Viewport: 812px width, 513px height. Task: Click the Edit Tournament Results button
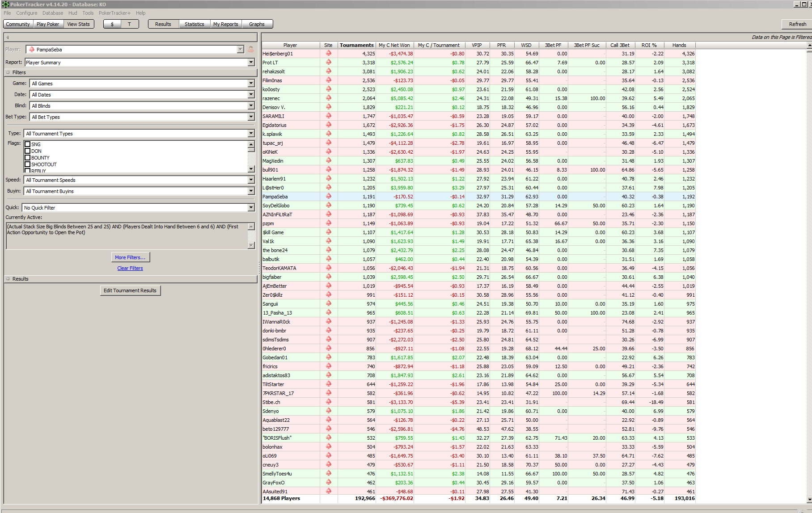point(130,290)
